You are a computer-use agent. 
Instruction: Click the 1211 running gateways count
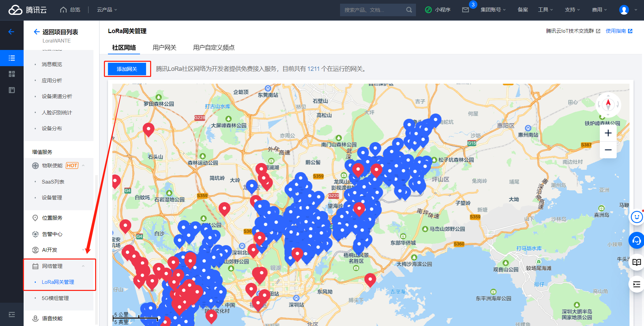coord(313,69)
